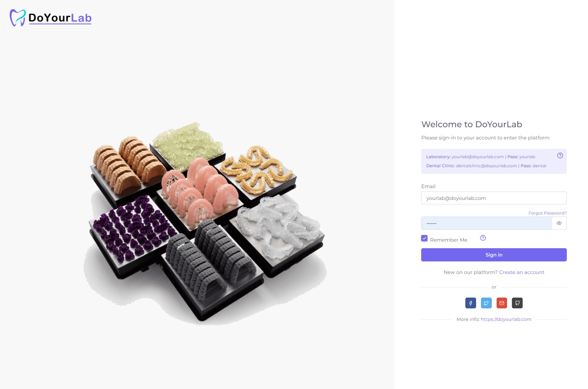The width and height of the screenshot is (588, 389).
Task: Click the Laboratory credentials line
Action: (481, 157)
